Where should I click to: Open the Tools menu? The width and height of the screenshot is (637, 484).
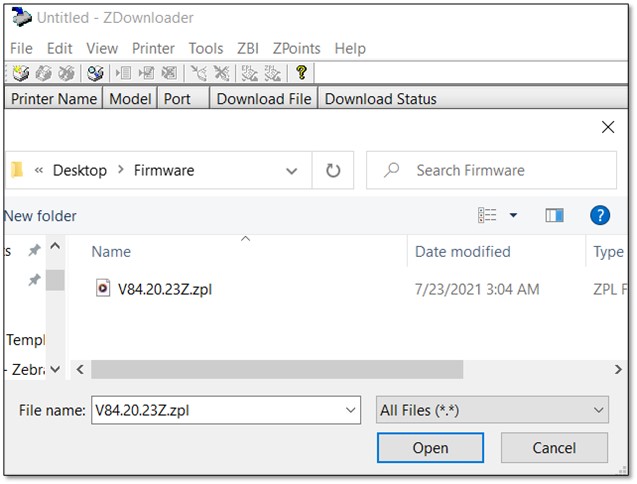pos(206,48)
